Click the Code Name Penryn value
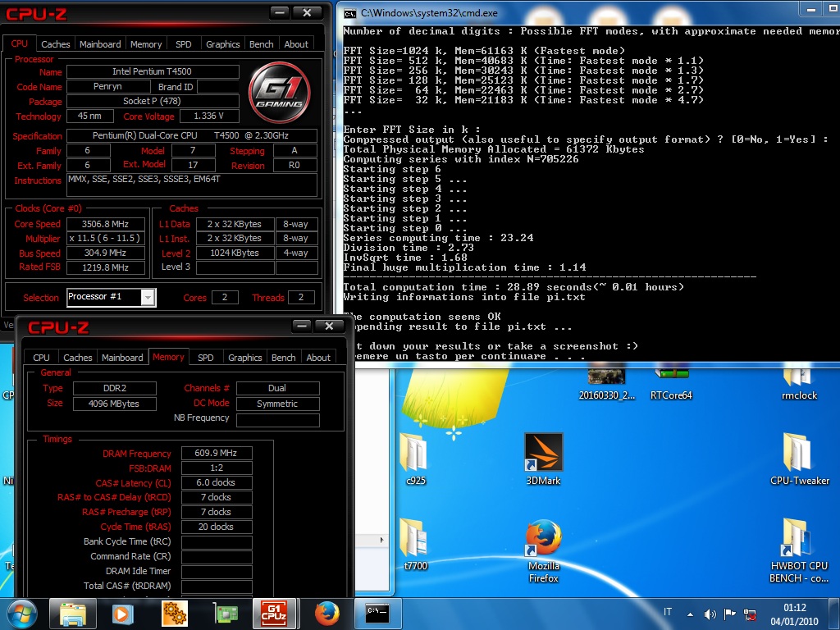 (x=107, y=86)
